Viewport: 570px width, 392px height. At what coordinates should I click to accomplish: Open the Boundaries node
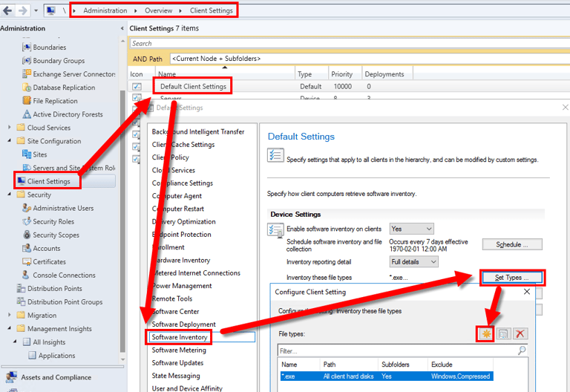(x=50, y=48)
